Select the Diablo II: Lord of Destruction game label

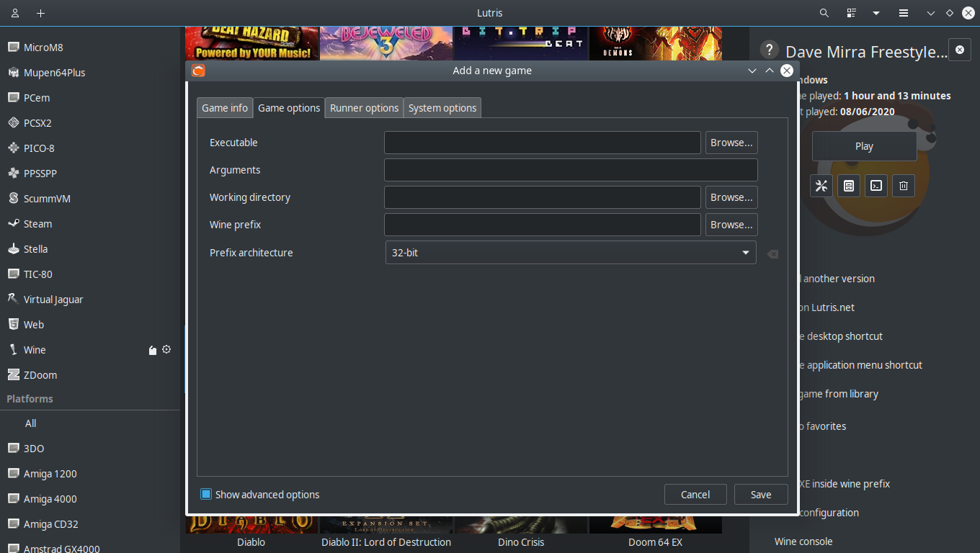pyautogui.click(x=386, y=542)
